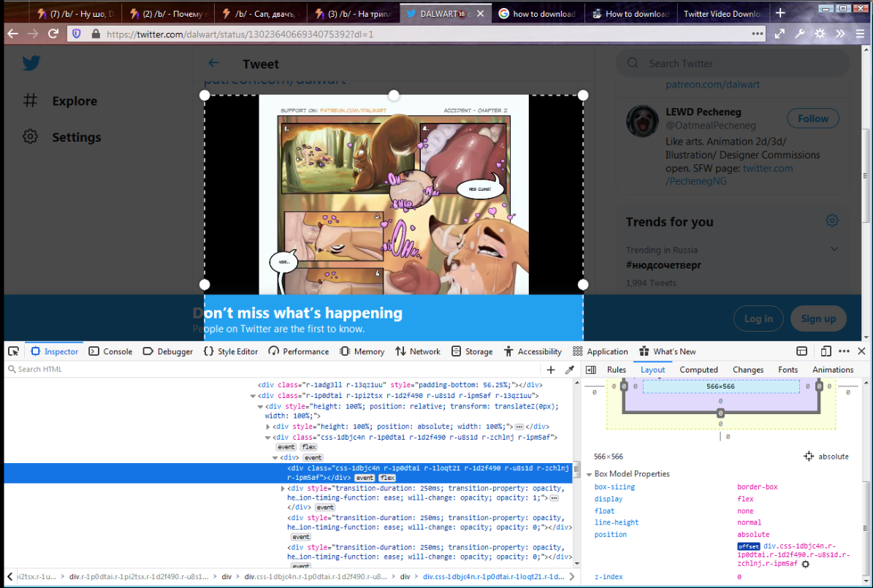Click the gear icon in the browser toolbar
873x588 pixels.
(x=820, y=34)
